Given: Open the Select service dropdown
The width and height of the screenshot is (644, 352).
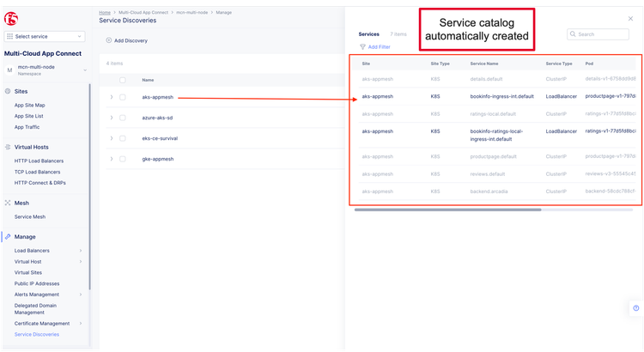Looking at the screenshot, I should [45, 36].
